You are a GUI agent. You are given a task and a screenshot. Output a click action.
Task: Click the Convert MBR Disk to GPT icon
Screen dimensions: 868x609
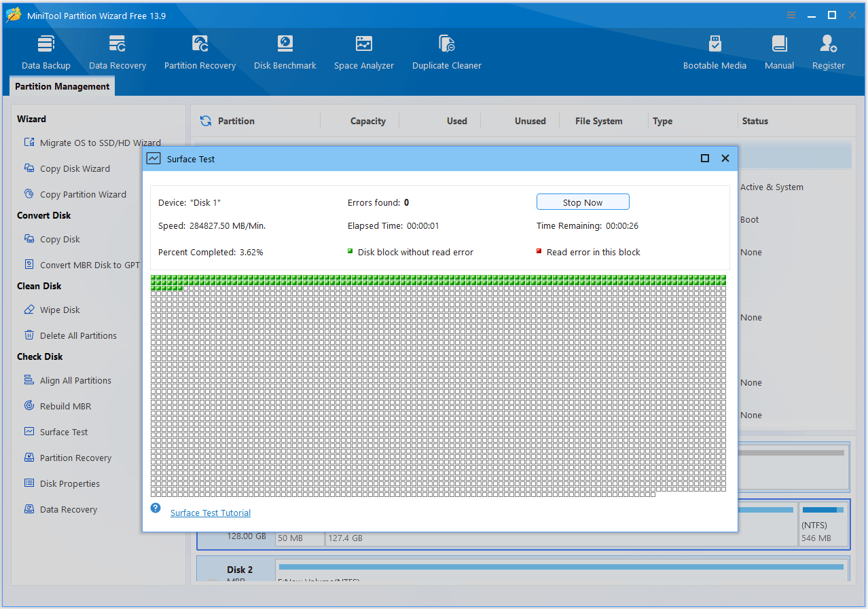pos(29,265)
